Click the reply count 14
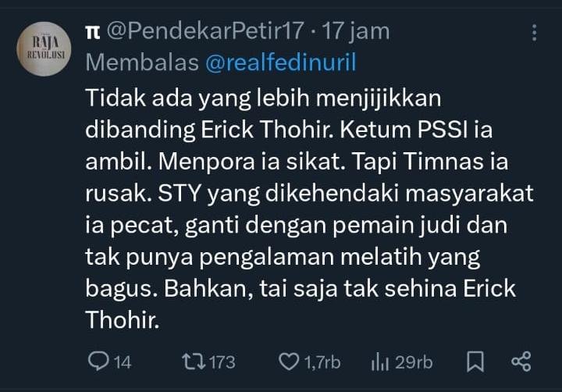The height and width of the screenshot is (392, 562). coord(123,362)
